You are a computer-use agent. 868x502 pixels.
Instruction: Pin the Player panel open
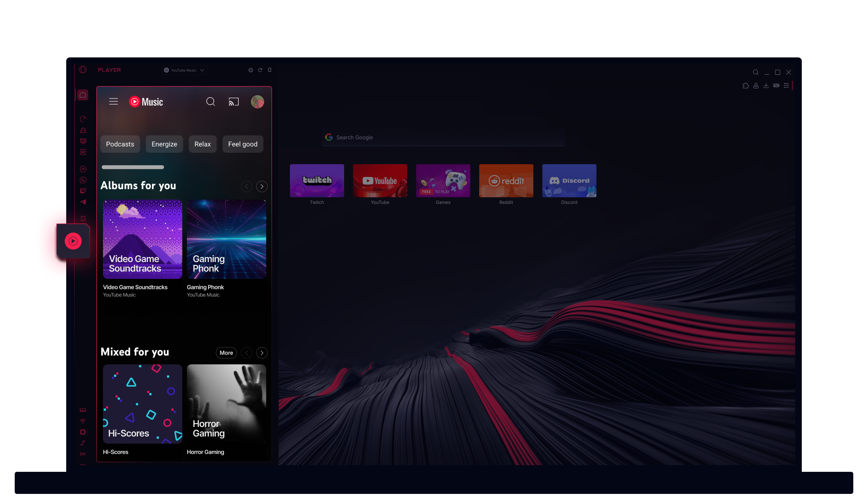(x=269, y=70)
